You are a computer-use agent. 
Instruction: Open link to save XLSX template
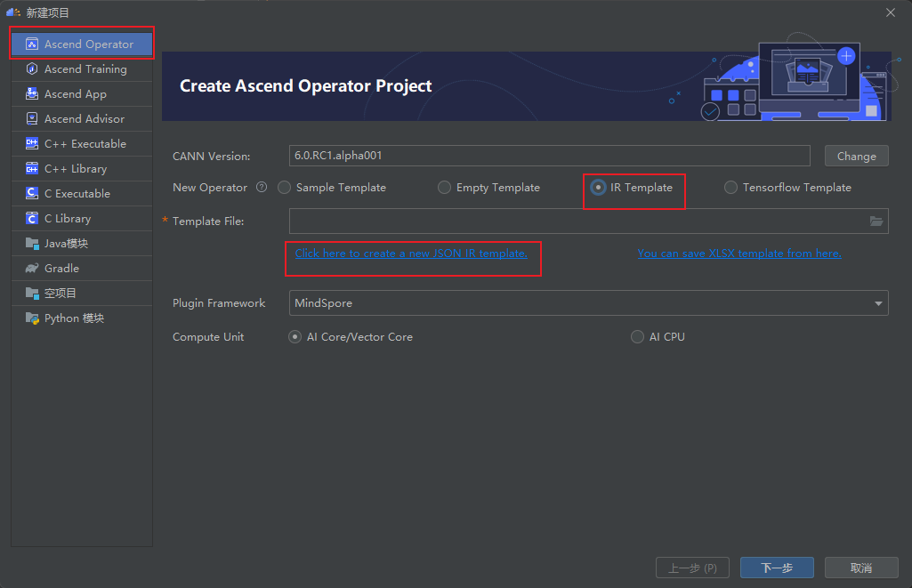pyautogui.click(x=739, y=253)
